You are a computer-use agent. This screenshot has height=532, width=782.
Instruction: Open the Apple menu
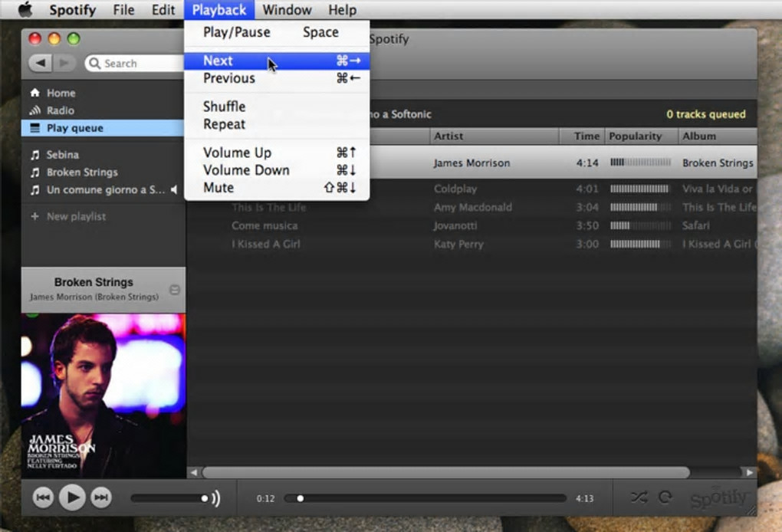click(25, 9)
